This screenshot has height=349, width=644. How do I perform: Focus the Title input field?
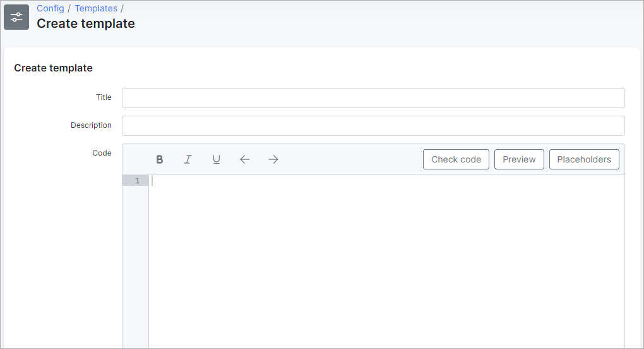373,98
